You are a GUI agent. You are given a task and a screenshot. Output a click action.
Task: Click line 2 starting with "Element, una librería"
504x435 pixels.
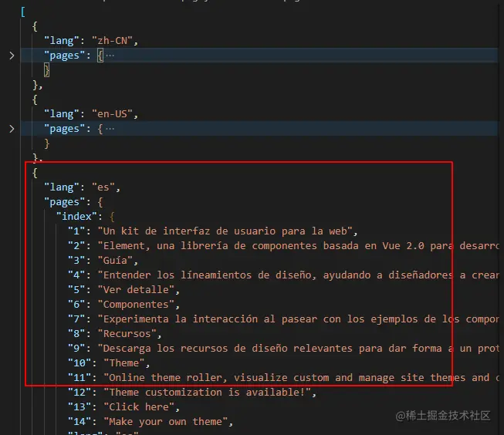(283, 246)
